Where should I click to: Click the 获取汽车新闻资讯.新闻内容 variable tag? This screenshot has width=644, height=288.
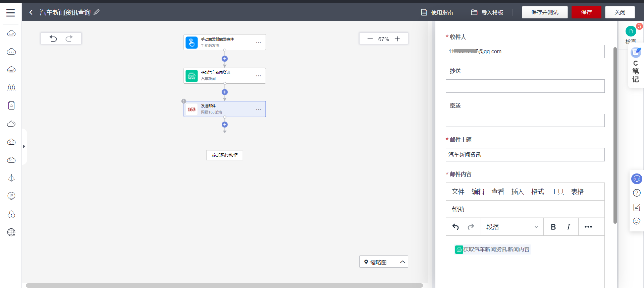(x=492, y=249)
